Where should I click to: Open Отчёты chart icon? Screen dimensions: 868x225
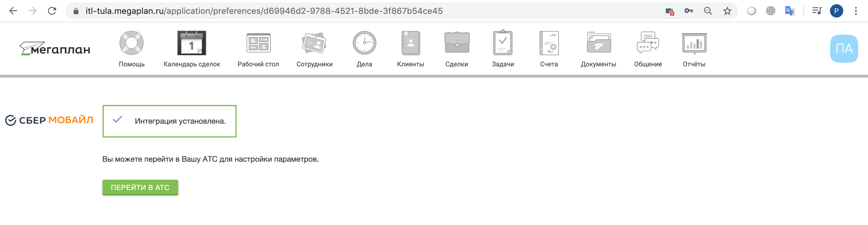pos(694,43)
